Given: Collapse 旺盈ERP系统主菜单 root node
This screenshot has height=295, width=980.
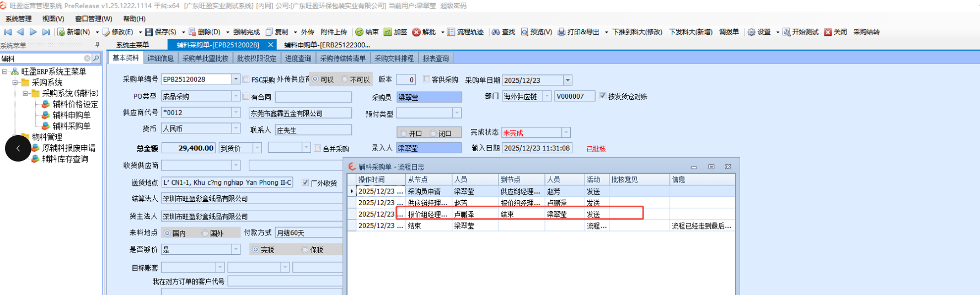Looking at the screenshot, I should (x=5, y=72).
